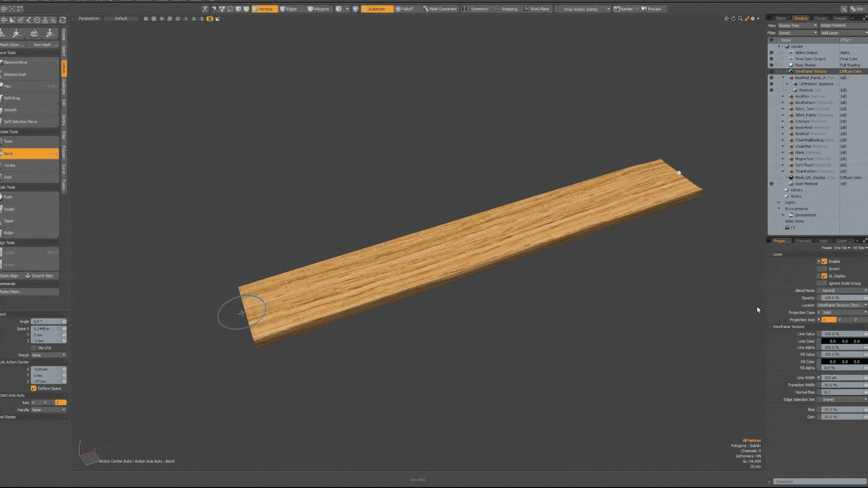Toggle the Invert checkbox
Viewport: 868px width, 488px height.
824,269
